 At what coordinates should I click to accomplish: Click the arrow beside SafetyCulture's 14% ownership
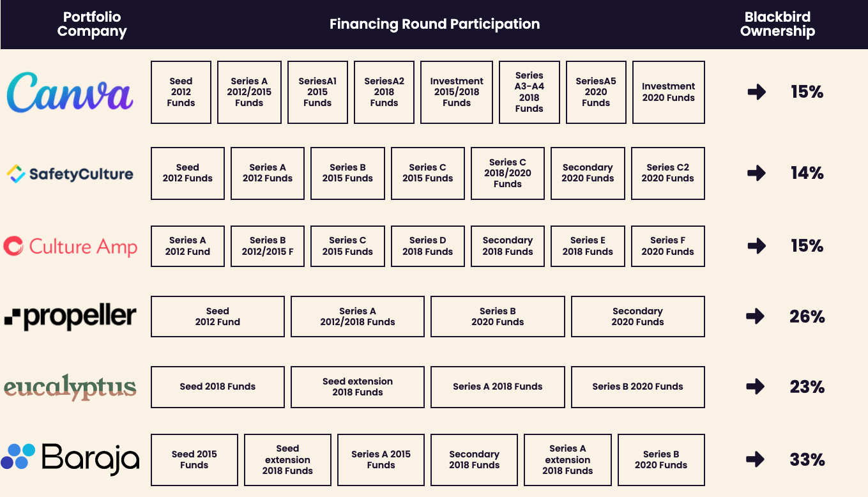pyautogui.click(x=757, y=173)
